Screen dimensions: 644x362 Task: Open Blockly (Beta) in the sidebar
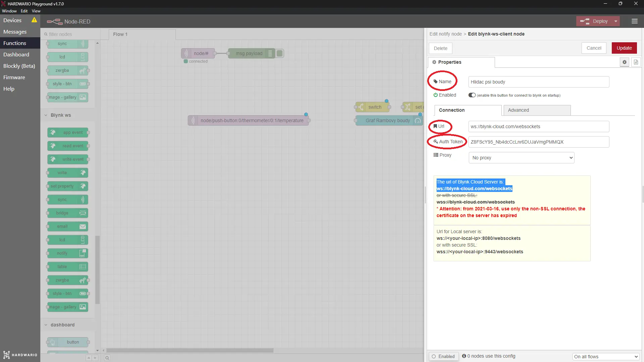[20, 66]
